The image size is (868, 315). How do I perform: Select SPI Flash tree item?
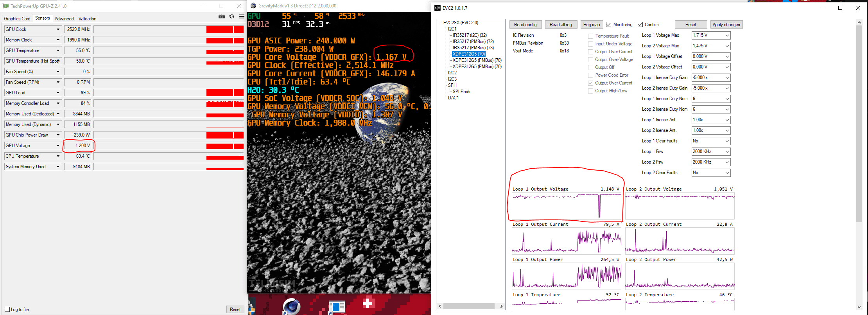pos(461,92)
